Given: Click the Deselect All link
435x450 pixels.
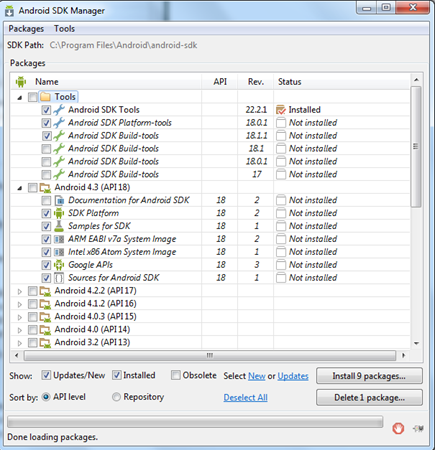Looking at the screenshot, I should coord(245,397).
